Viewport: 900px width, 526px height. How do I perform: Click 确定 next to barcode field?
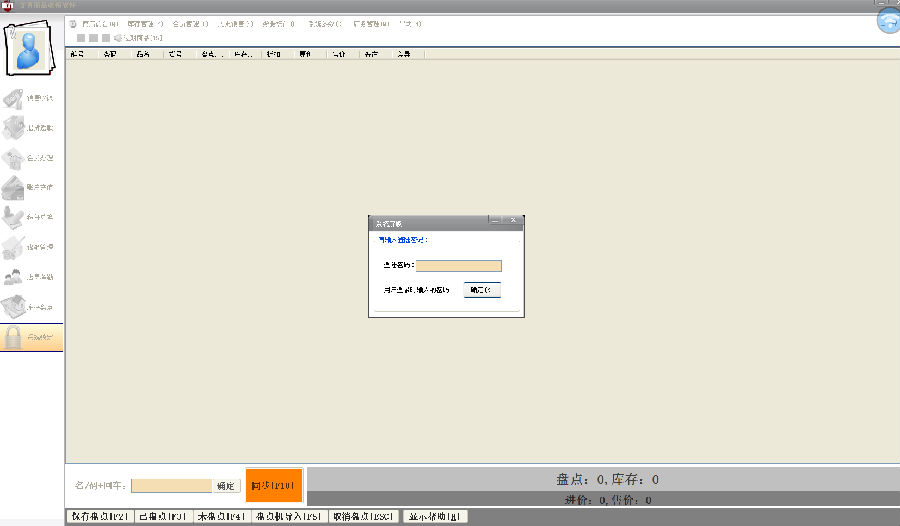point(226,486)
